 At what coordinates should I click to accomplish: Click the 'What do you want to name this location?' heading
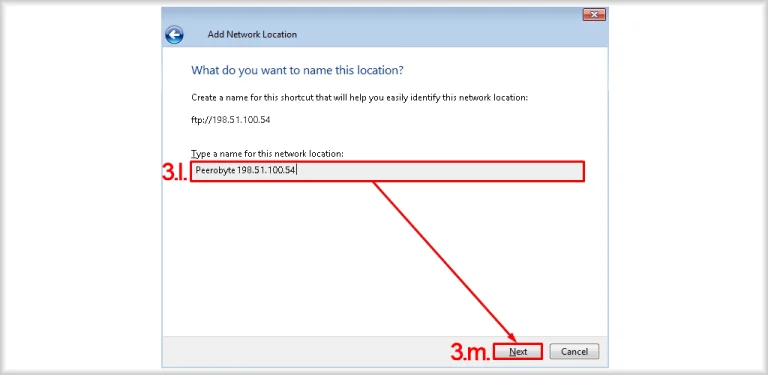click(x=297, y=70)
